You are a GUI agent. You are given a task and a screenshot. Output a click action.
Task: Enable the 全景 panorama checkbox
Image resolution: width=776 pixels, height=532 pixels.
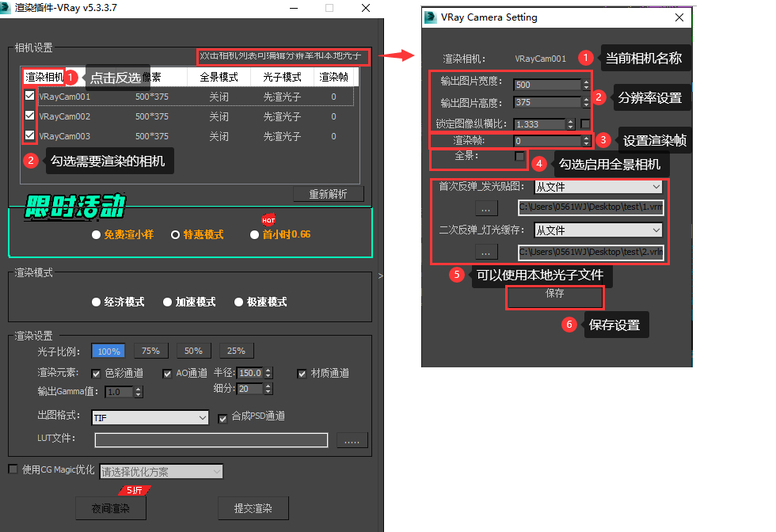pos(519,157)
